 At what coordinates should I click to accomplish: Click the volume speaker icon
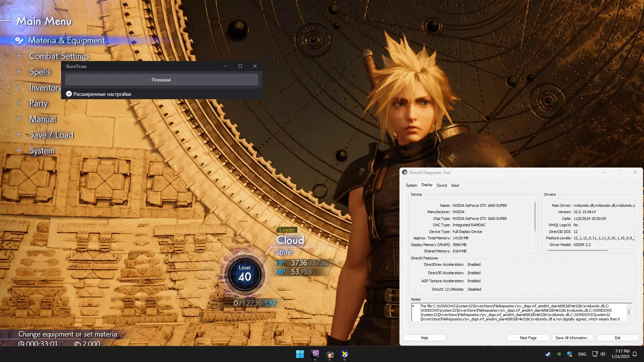pyautogui.click(x=603, y=354)
